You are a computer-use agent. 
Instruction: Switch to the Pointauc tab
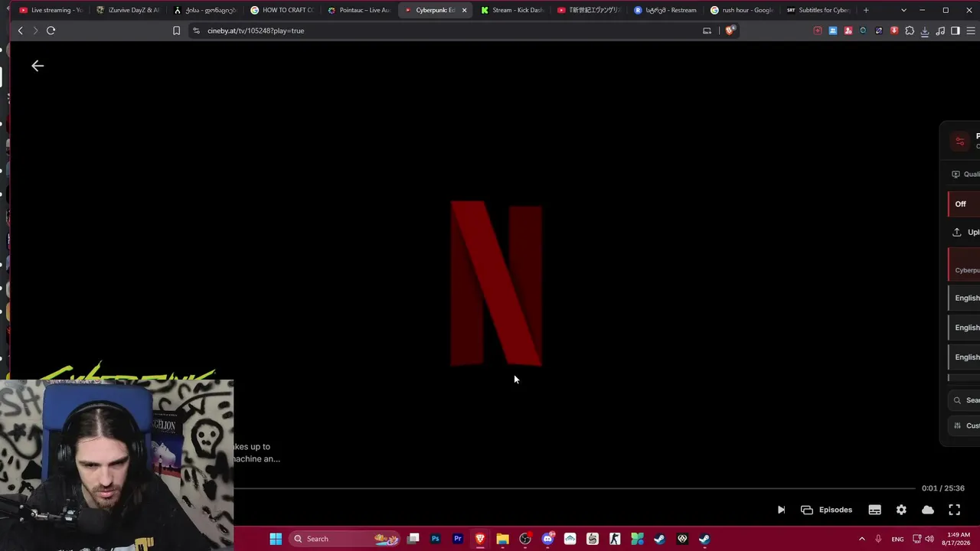(359, 10)
